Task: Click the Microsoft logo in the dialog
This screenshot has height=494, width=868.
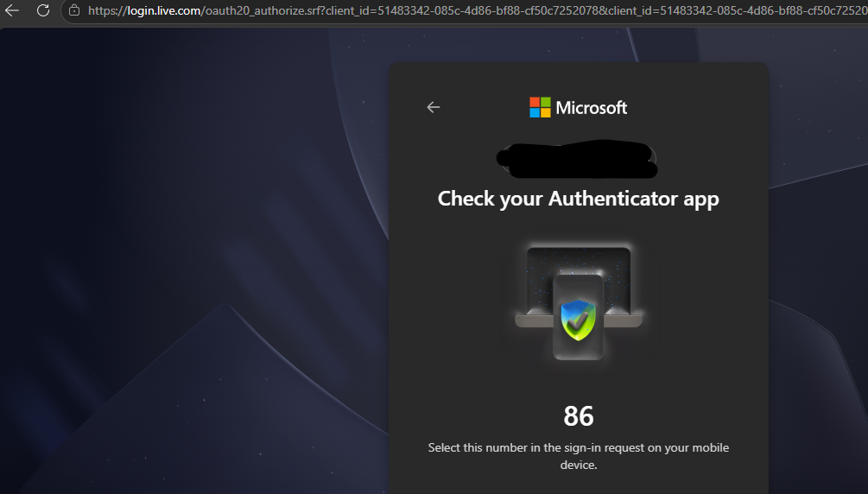Action: coord(540,107)
